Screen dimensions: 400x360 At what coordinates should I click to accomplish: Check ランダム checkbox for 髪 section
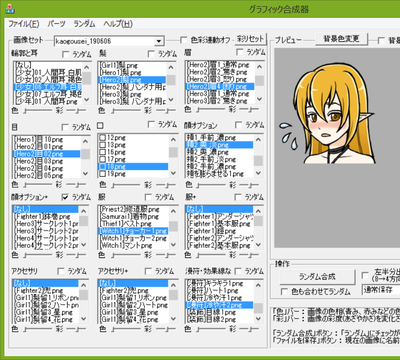pos(151,54)
